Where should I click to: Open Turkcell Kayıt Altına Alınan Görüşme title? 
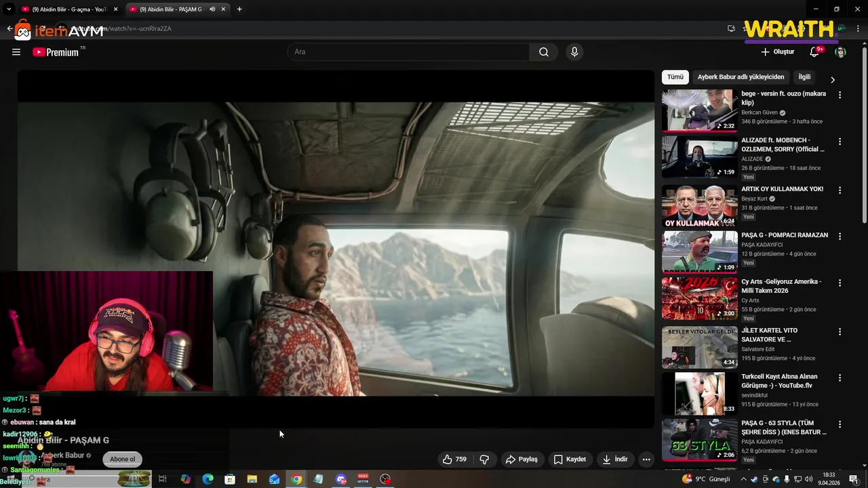point(780,381)
